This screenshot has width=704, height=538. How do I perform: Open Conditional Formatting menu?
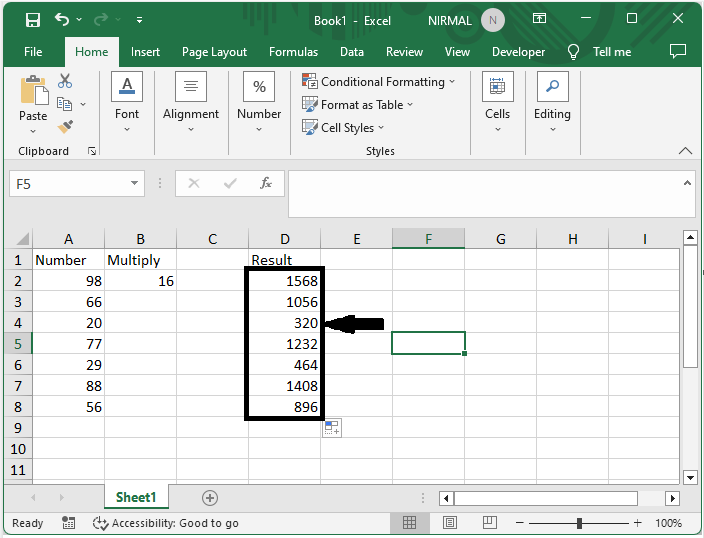[379, 82]
